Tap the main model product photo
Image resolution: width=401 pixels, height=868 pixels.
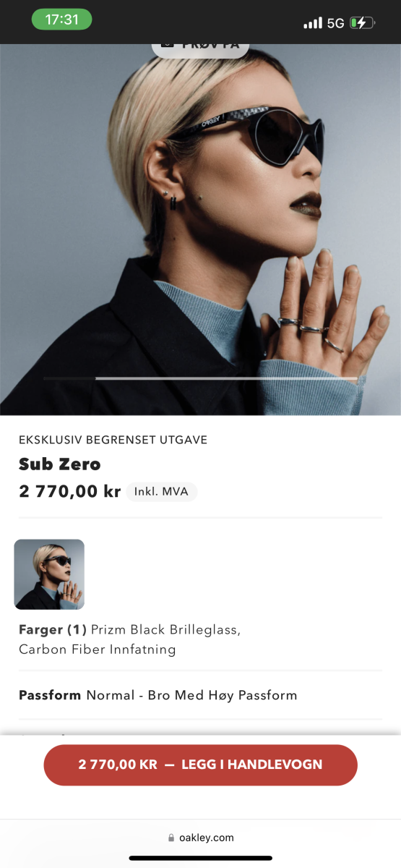(200, 229)
